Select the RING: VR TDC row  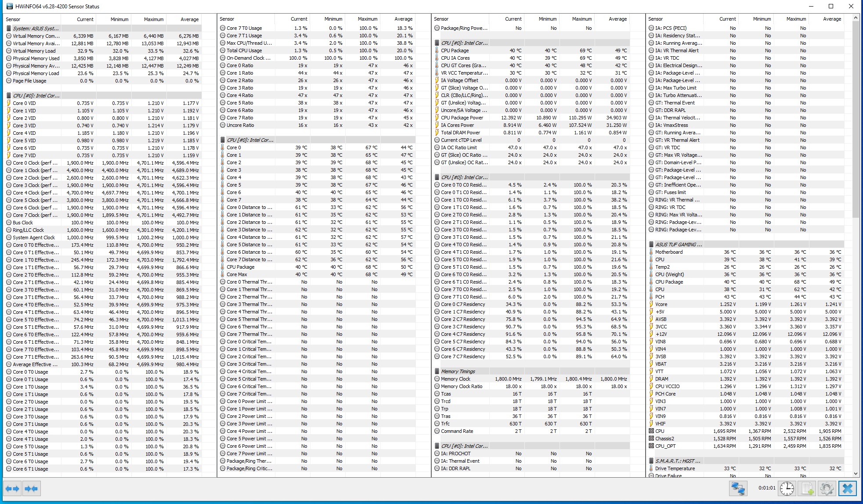[746, 207]
